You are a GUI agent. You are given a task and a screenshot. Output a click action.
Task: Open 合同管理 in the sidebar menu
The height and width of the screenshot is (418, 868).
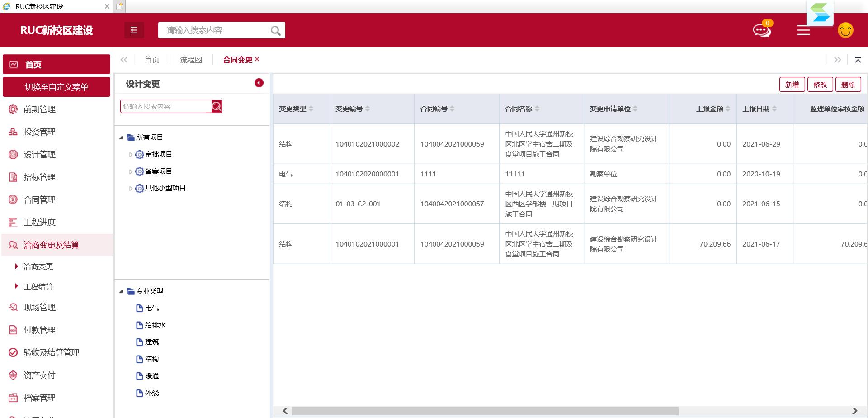click(39, 199)
